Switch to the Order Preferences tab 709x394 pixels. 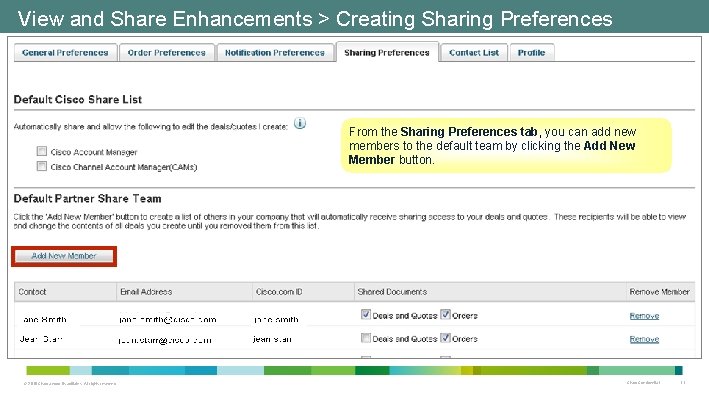pos(166,52)
